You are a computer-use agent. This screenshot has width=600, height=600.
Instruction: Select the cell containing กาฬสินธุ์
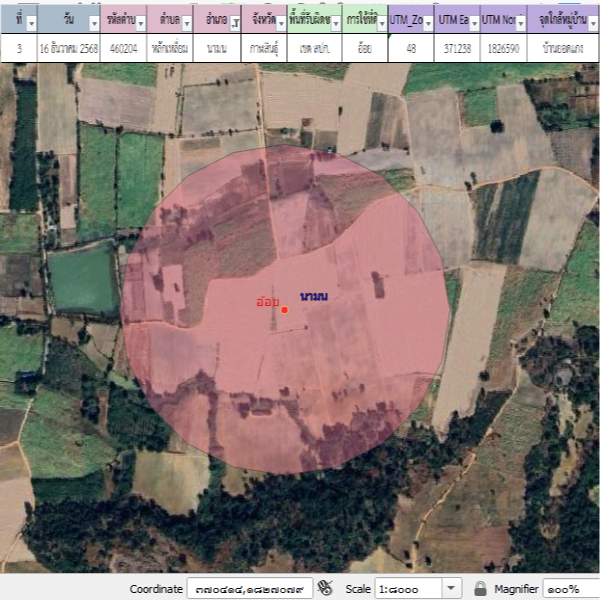point(264,48)
